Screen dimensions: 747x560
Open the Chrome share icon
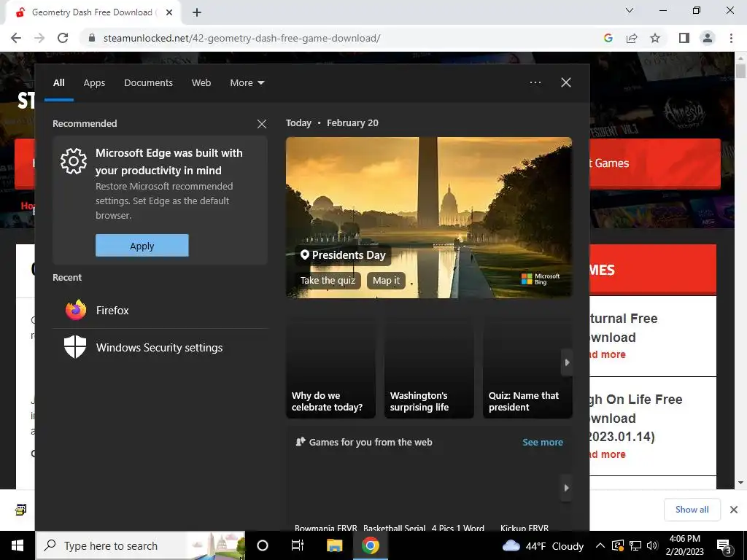click(632, 38)
